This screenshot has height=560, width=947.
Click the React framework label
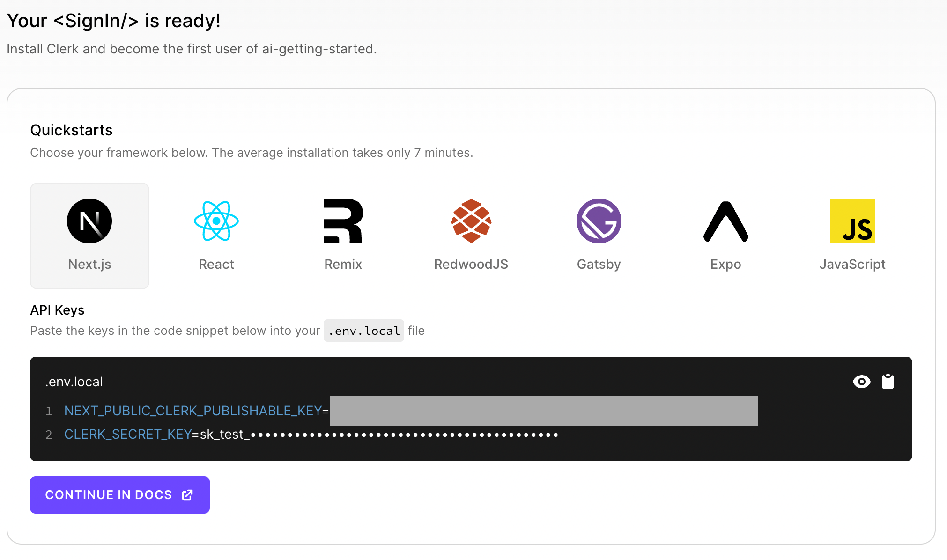click(x=216, y=264)
